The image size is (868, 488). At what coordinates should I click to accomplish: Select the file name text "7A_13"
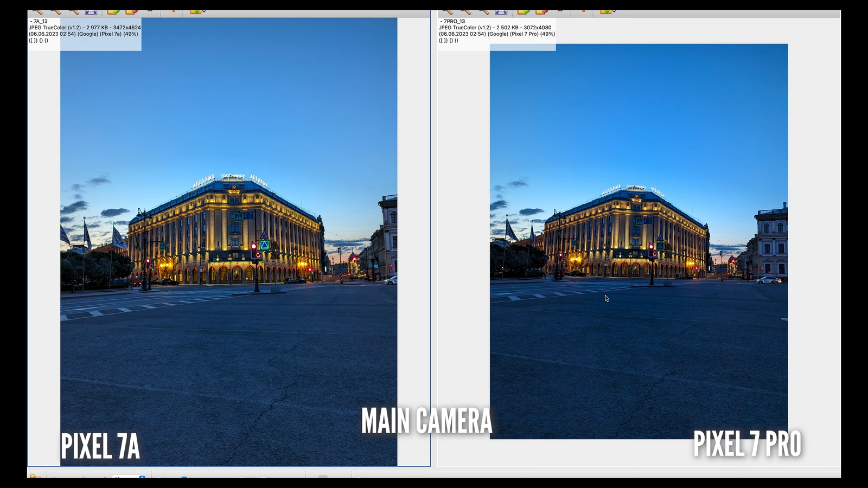[41, 22]
